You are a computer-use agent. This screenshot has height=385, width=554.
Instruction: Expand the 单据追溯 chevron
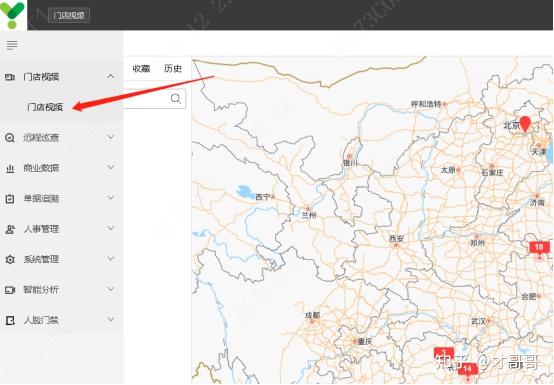point(111,197)
